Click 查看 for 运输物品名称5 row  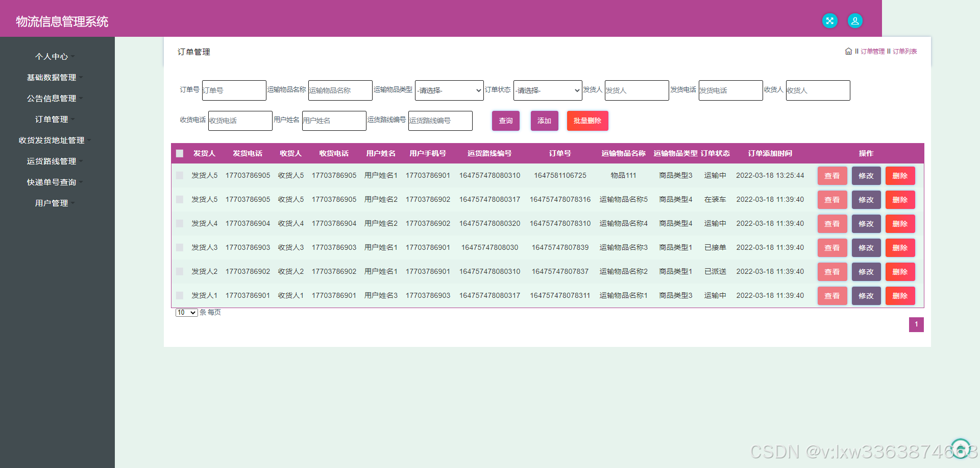coord(832,200)
